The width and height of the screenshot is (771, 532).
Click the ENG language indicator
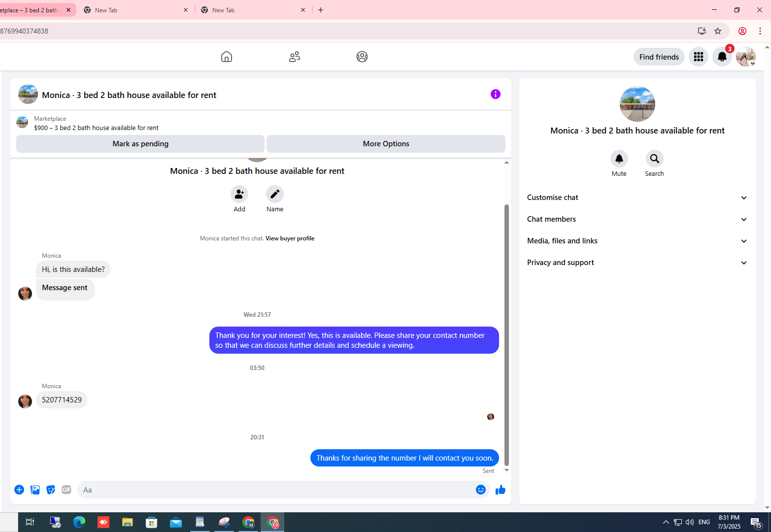click(x=704, y=522)
